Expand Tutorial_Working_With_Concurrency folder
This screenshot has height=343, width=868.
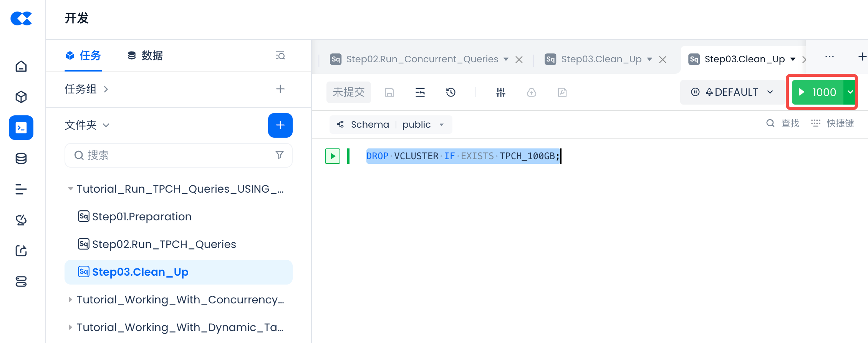[x=70, y=300]
